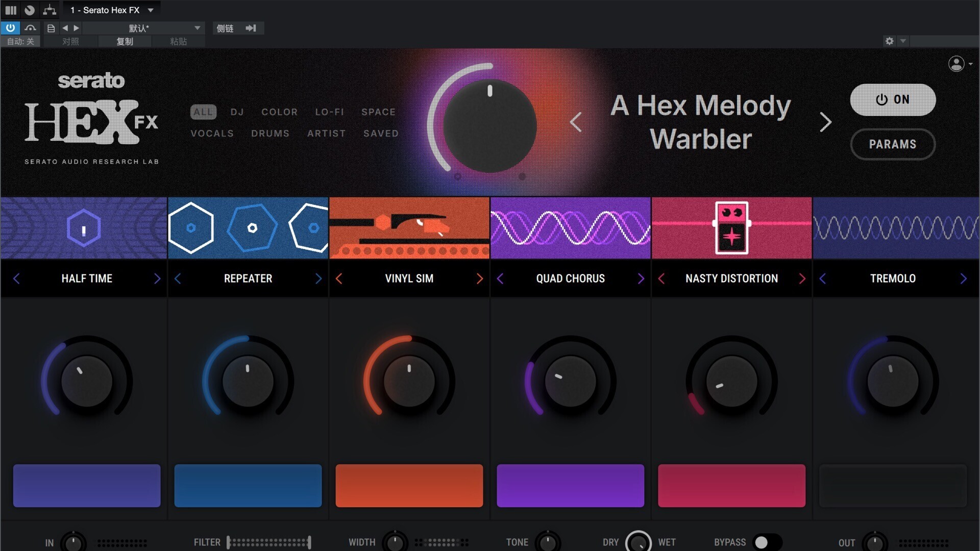Screen dimensions: 980x551
Task: Switch REPEATER slot to previous effect
Action: pos(178,279)
